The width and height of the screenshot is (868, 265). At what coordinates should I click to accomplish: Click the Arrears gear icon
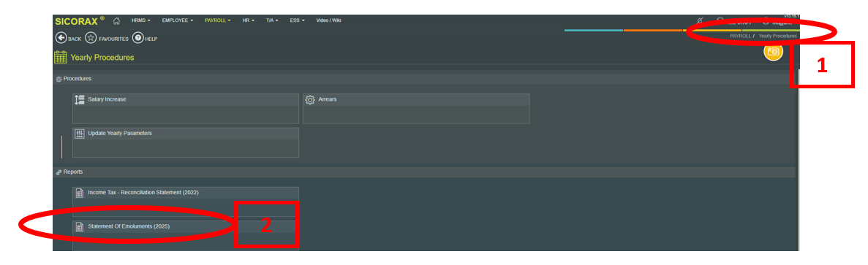pos(310,100)
